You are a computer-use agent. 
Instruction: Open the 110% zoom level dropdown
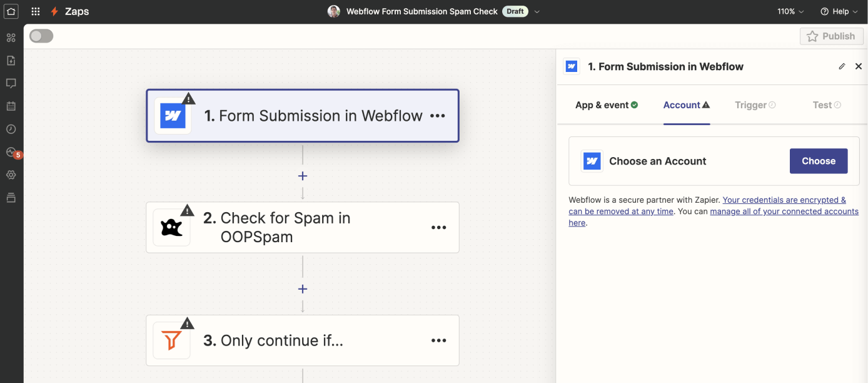(x=790, y=11)
